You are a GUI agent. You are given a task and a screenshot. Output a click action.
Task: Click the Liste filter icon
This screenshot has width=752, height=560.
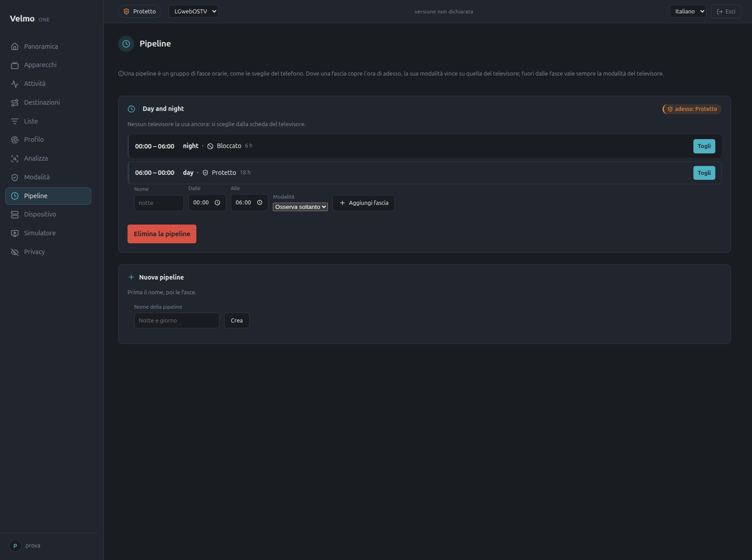click(x=15, y=121)
